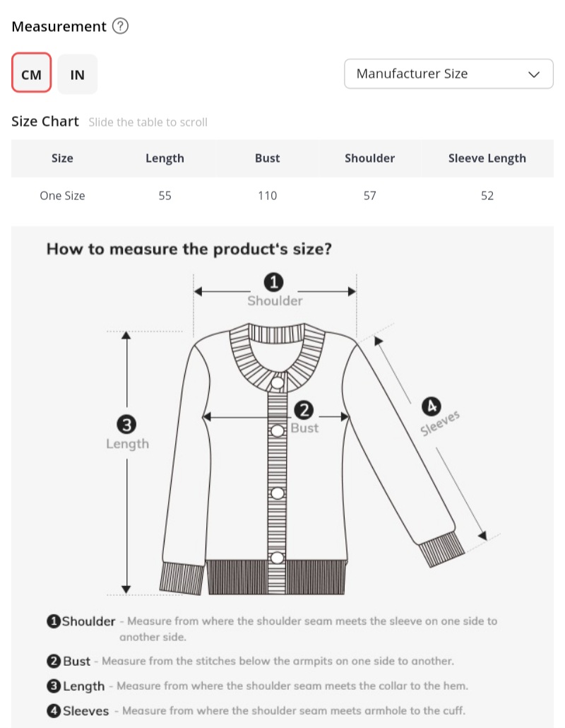This screenshot has height=728, width=565.
Task: Click the Bust legend bullet icon
Action: point(54,662)
